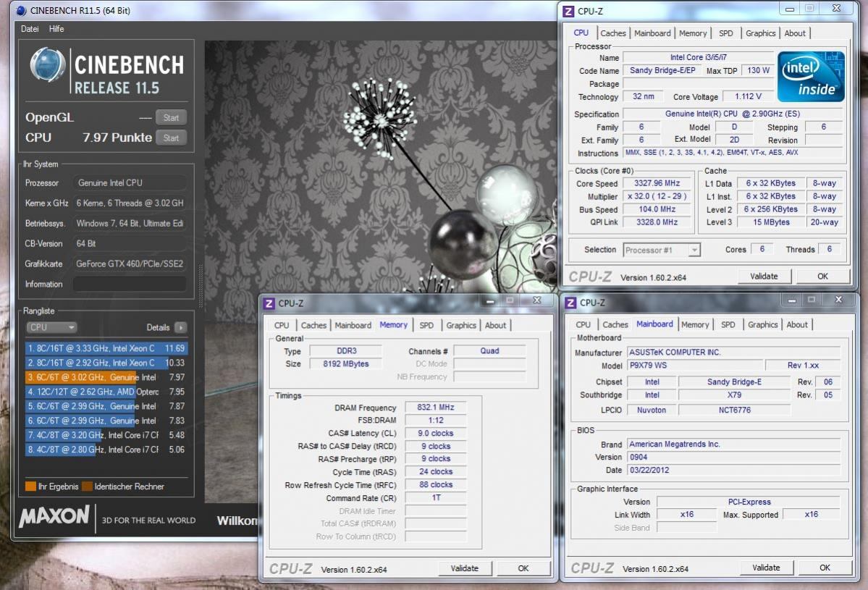This screenshot has width=868, height=590.
Task: Click the Prozessor field Genuine Intel CPU
Action: (130, 182)
